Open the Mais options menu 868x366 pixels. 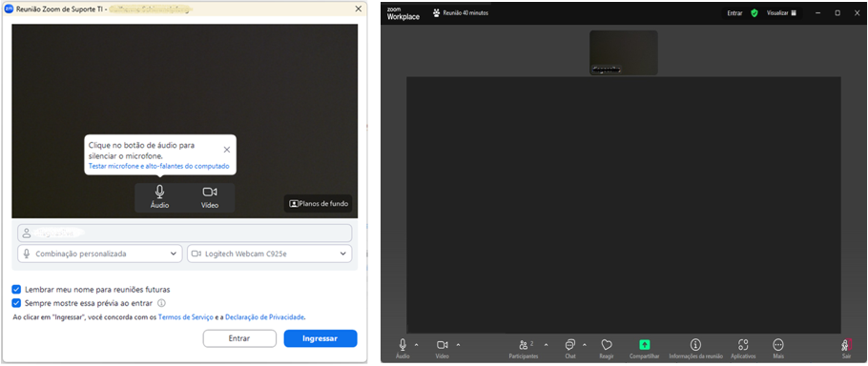(x=778, y=348)
